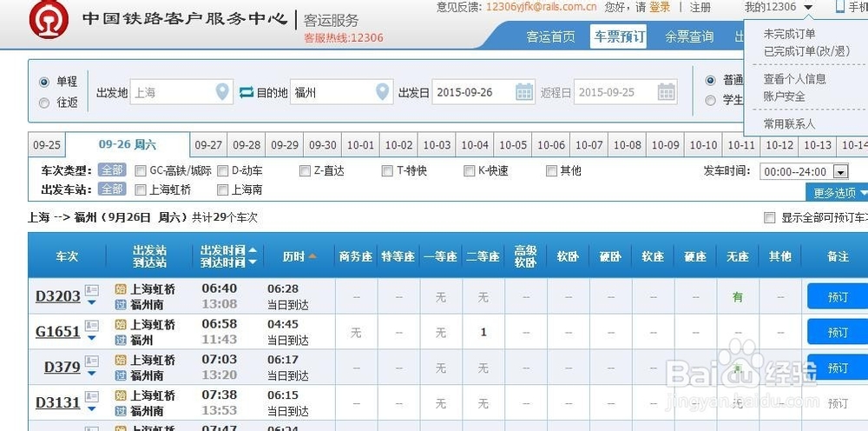Open the G1651 train details card icon

92,327
